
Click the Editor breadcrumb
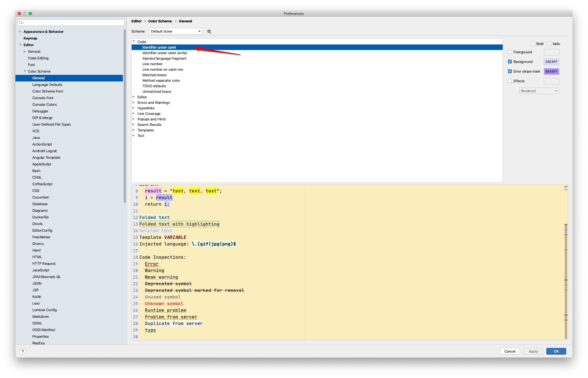pyautogui.click(x=136, y=21)
